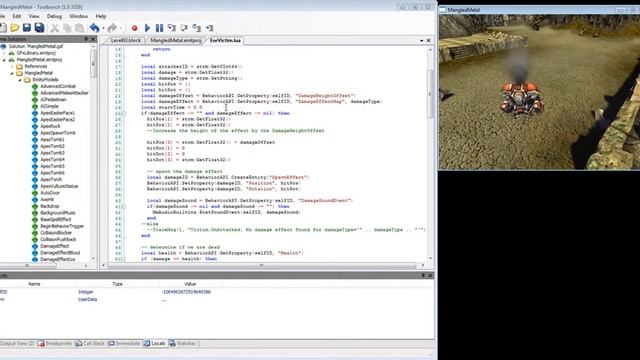This screenshot has height=360, width=640.
Task: Select the BeginBehaviorTrigger entity model
Action: click(x=62, y=226)
